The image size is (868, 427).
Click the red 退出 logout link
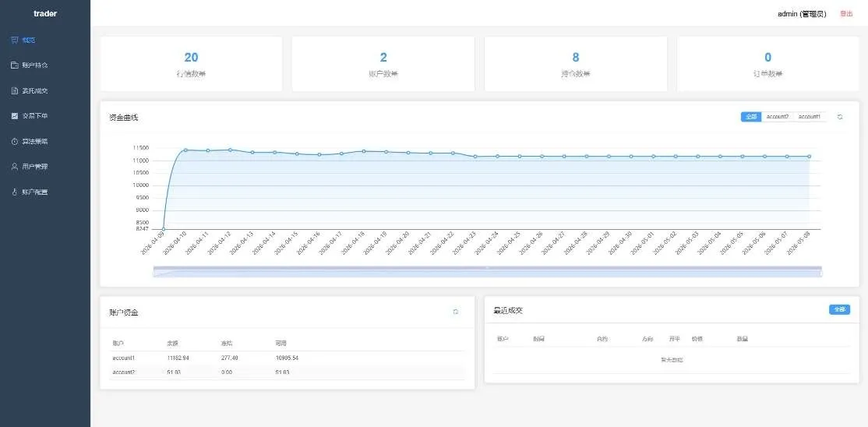846,14
